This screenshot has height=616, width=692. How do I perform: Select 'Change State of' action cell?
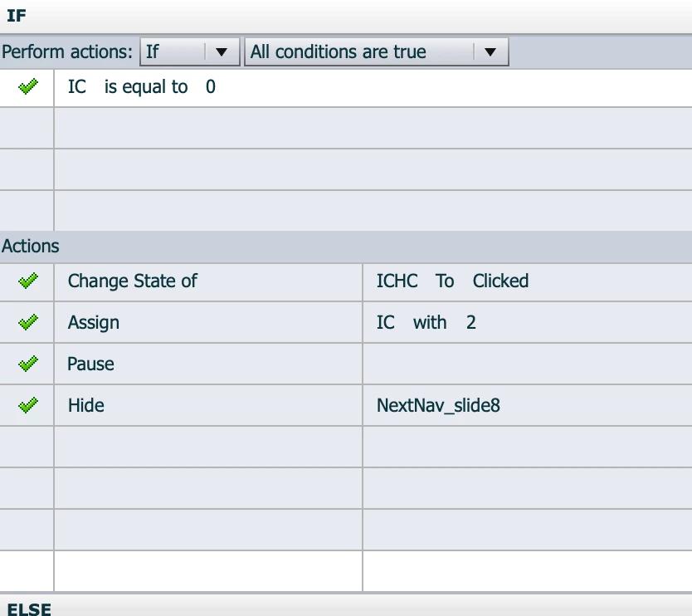(208, 282)
